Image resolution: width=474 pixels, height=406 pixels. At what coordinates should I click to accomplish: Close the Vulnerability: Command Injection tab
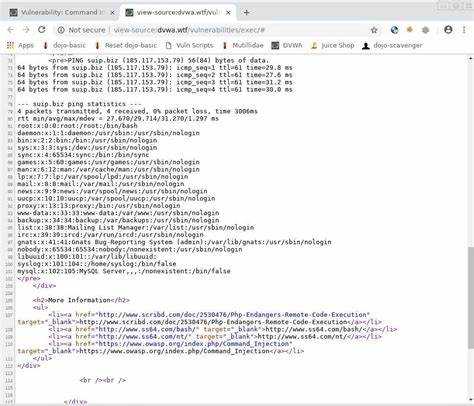point(112,13)
